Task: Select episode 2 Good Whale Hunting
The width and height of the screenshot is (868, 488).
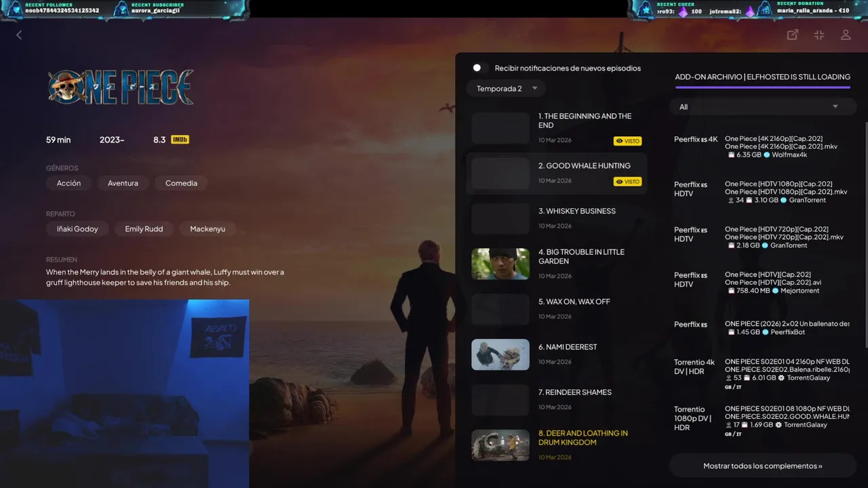Action: (556, 174)
